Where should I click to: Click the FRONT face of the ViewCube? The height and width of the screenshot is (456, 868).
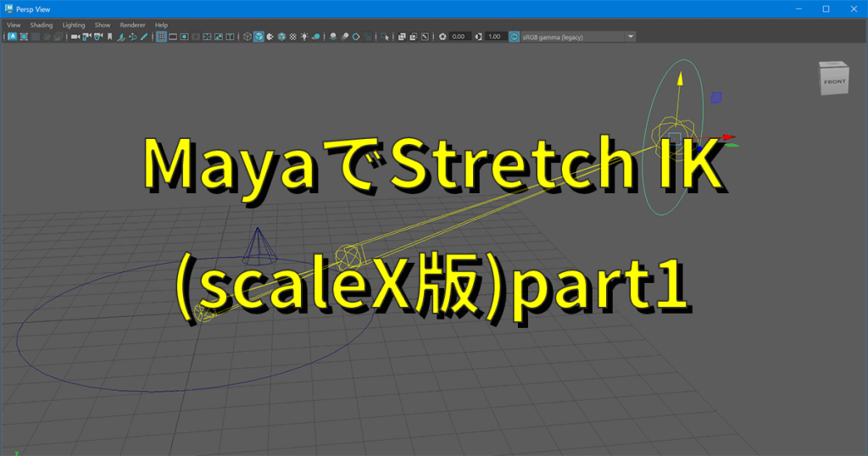pos(832,81)
